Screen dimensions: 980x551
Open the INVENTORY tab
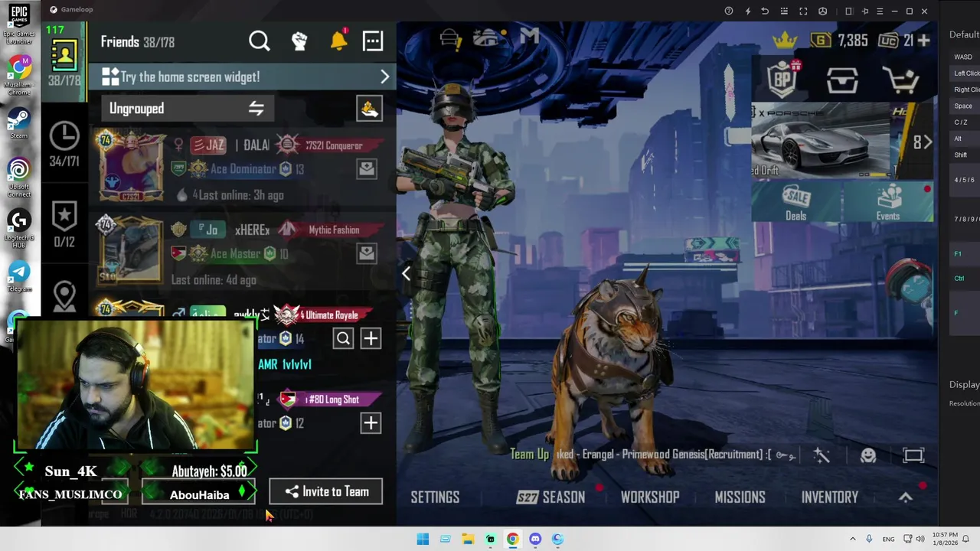829,497
